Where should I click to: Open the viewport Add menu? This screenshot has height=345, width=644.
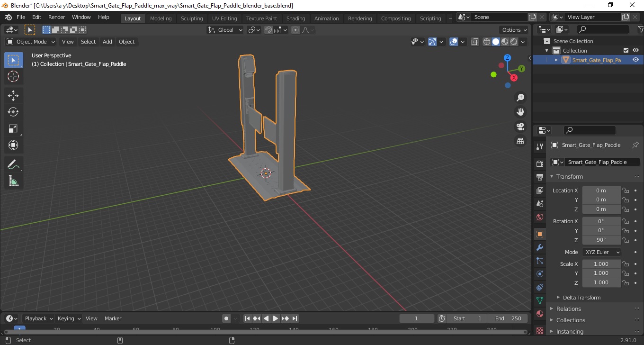click(107, 42)
